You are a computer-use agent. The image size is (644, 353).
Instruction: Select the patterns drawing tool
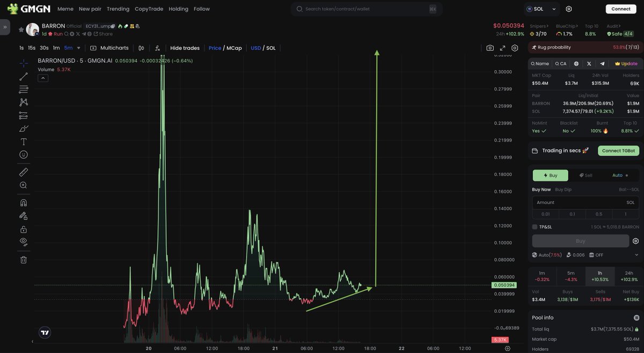24,102
